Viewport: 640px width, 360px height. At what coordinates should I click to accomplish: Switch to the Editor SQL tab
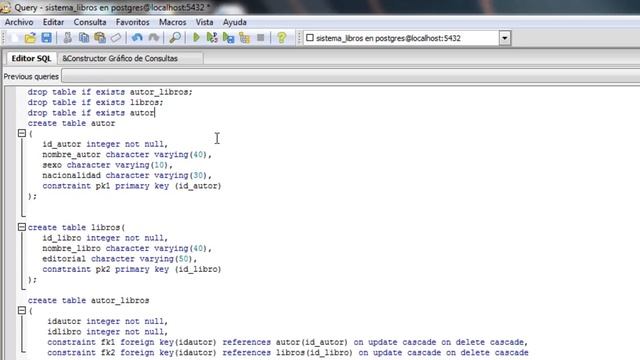pyautogui.click(x=31, y=58)
